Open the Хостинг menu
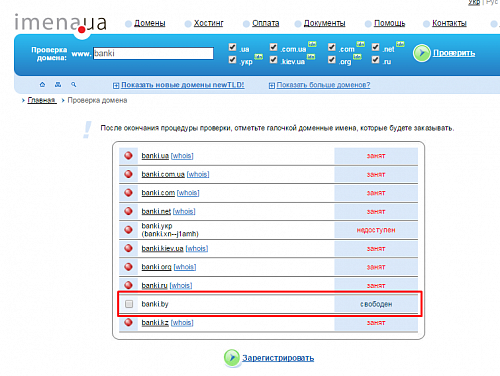Viewport: 500px width, 376px height. pos(208,23)
